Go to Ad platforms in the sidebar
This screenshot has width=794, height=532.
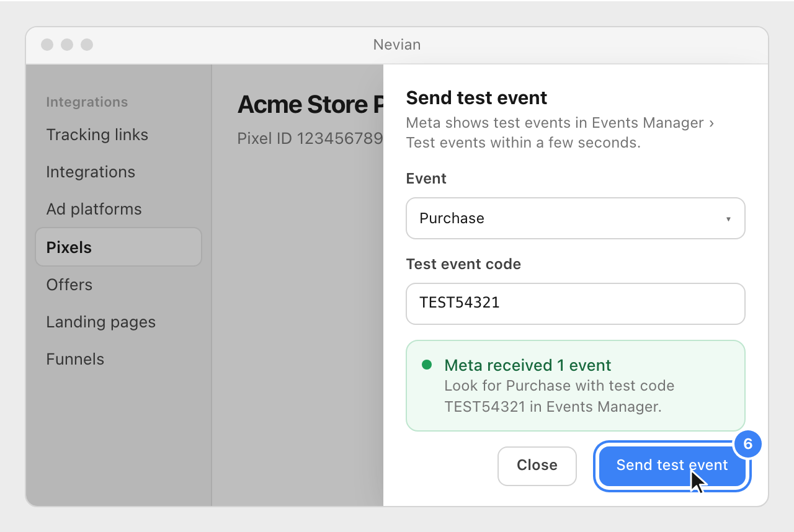pos(94,209)
